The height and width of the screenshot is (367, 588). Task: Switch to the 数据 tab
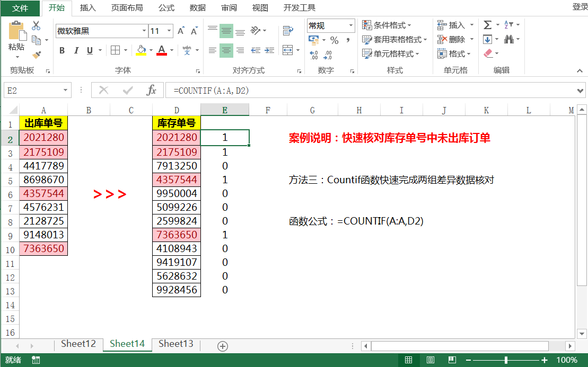tap(198, 8)
